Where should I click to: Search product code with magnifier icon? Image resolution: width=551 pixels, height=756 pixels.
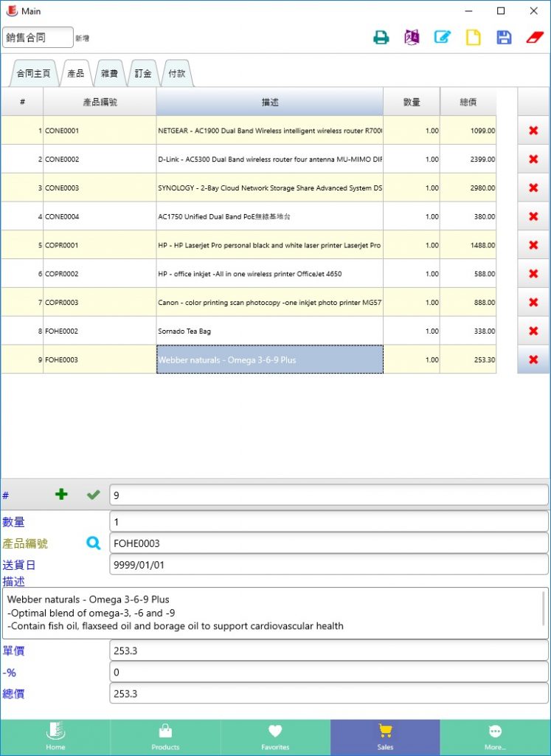click(x=94, y=543)
